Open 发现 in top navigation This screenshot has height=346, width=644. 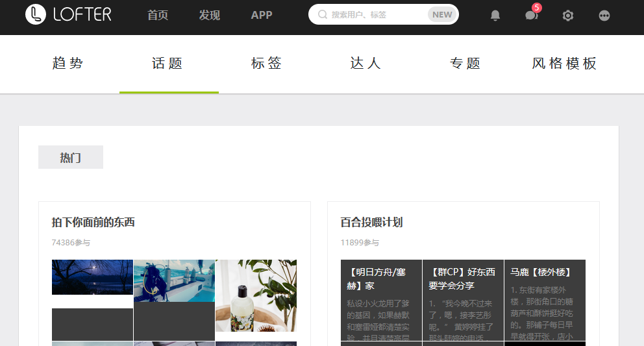point(210,15)
